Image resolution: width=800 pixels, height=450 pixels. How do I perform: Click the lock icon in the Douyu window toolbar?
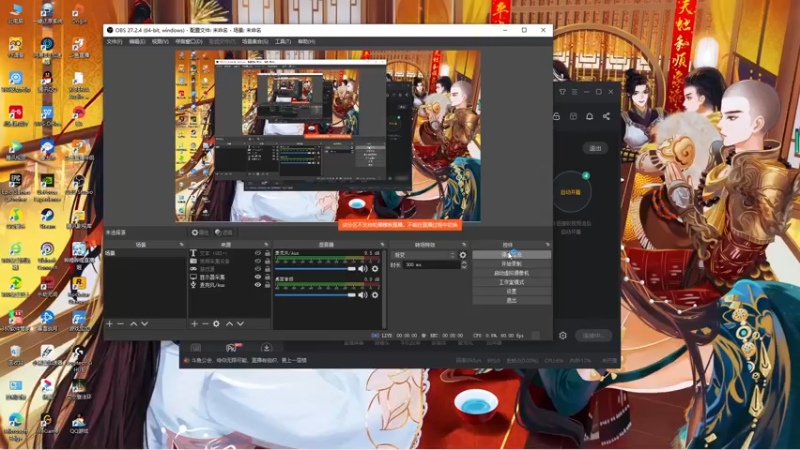coord(557,116)
